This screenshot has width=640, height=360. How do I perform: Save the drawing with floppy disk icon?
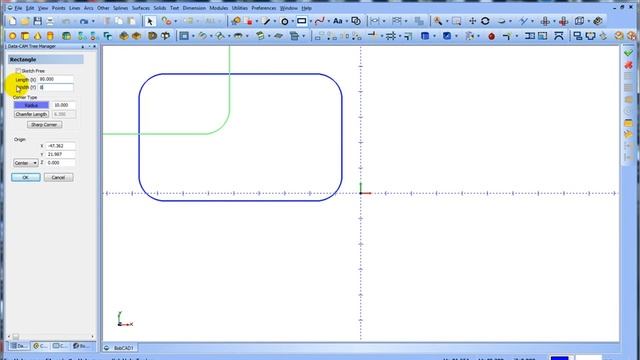click(x=38, y=21)
